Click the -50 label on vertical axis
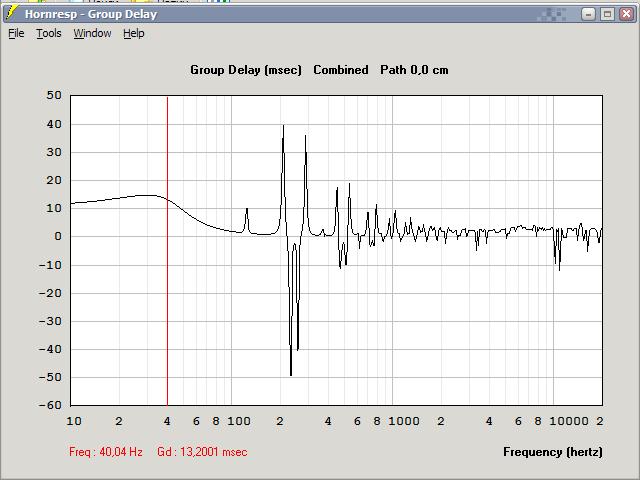 (x=50, y=377)
